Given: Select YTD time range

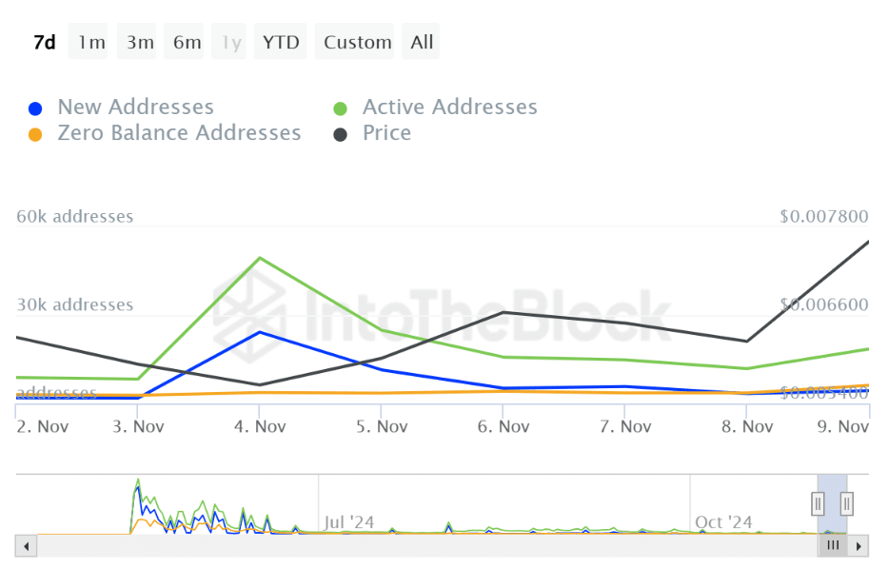Looking at the screenshot, I should coord(281,42).
